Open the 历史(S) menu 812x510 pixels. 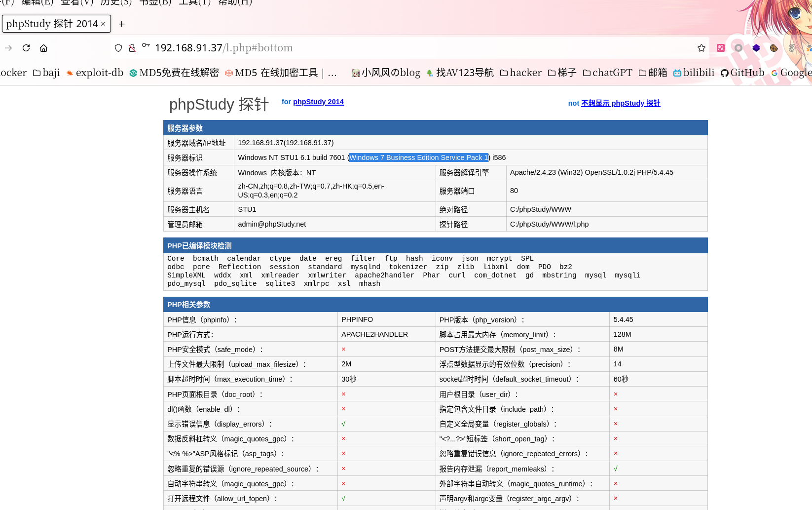click(116, 2)
